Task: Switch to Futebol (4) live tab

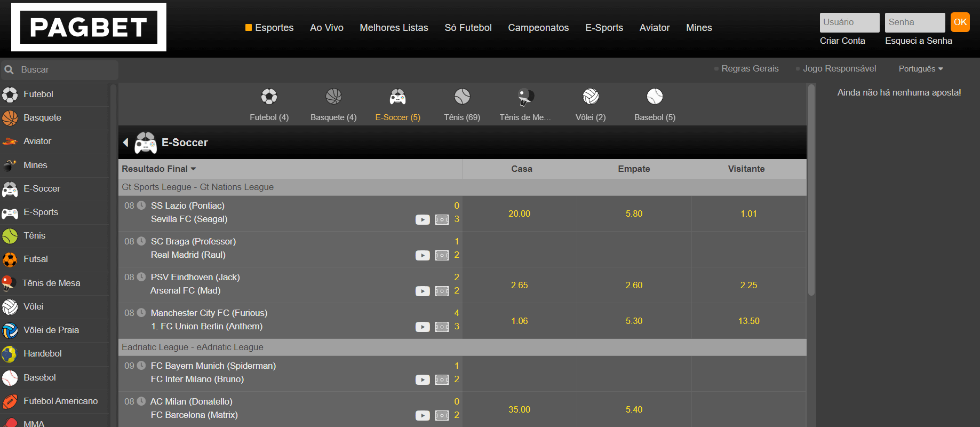Action: 269,105
